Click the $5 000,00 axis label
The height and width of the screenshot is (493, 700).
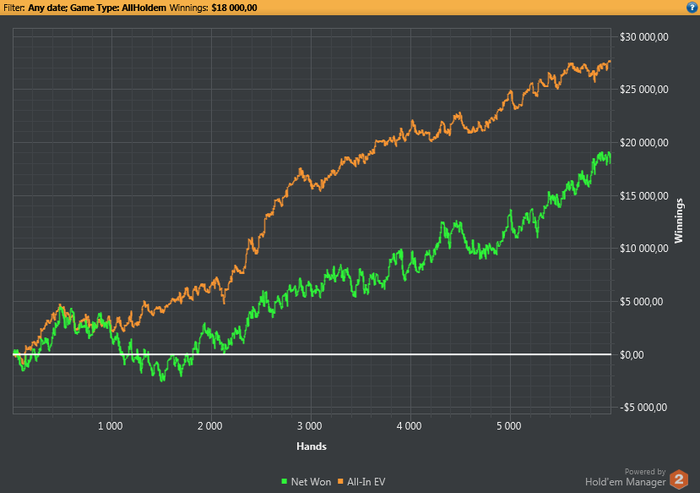(x=641, y=301)
